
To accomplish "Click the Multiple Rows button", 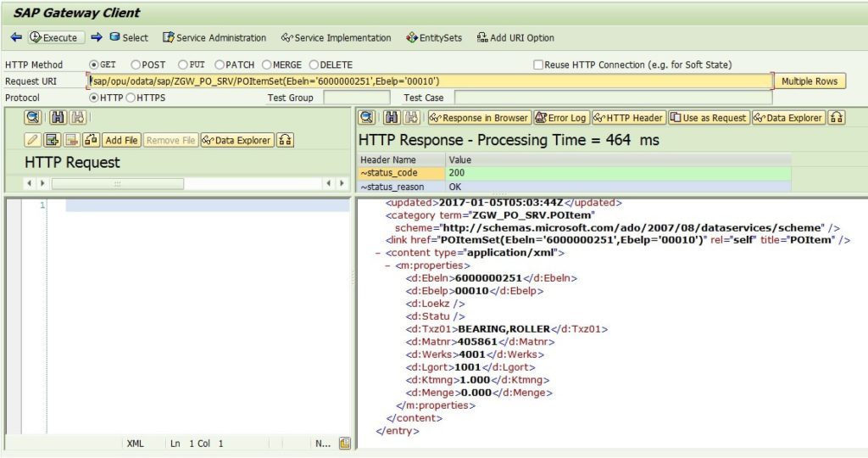I will [810, 81].
